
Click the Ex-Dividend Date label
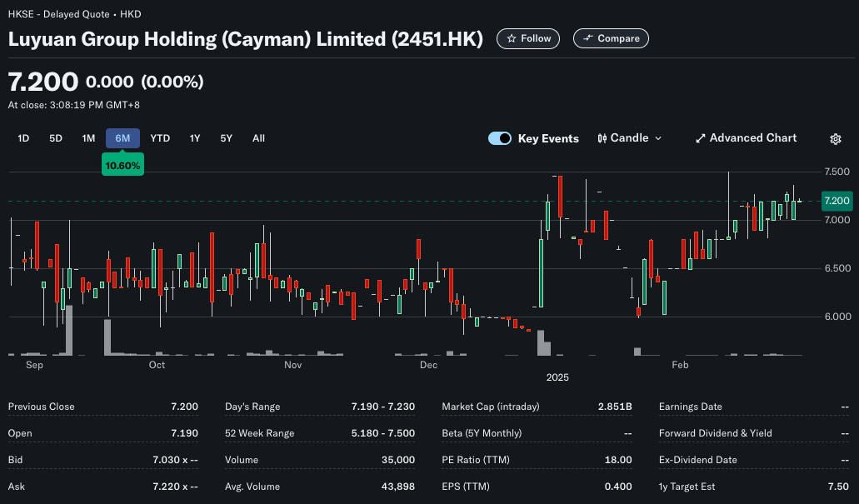pyautogui.click(x=698, y=460)
